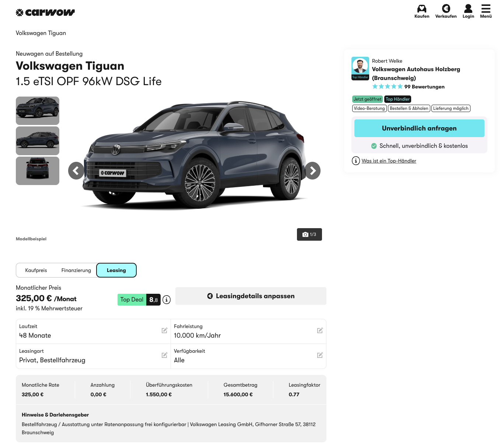The image size is (504, 446).
Task: Switch to the Kaufpreis tab
Action: tap(36, 270)
